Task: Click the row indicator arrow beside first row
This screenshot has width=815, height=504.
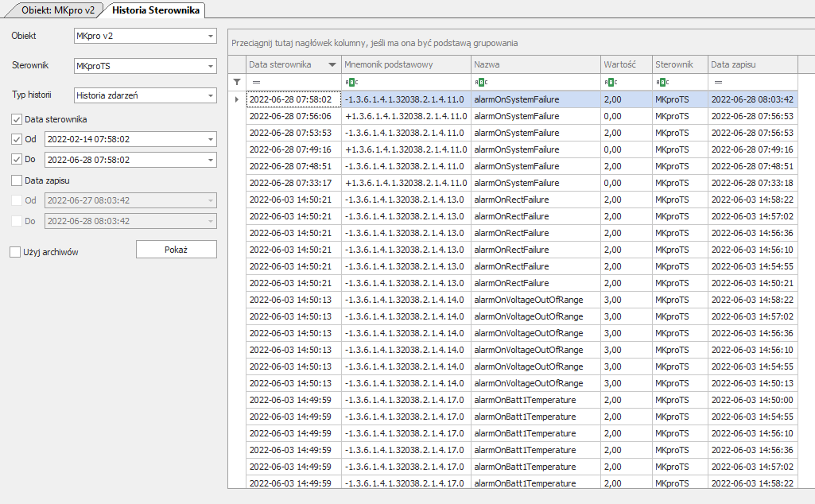Action: click(237, 99)
